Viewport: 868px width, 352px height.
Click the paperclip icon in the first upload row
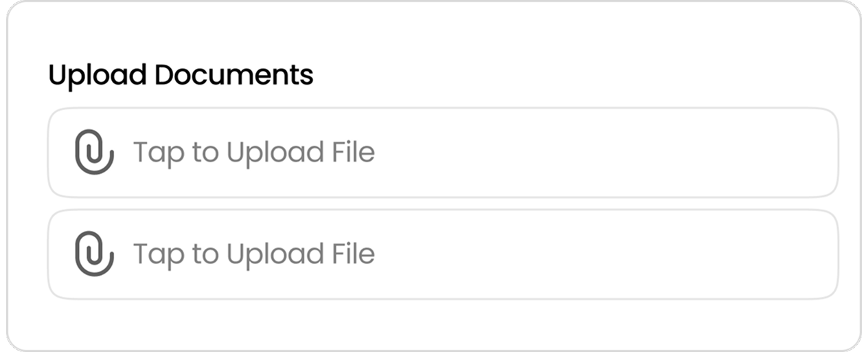click(94, 153)
